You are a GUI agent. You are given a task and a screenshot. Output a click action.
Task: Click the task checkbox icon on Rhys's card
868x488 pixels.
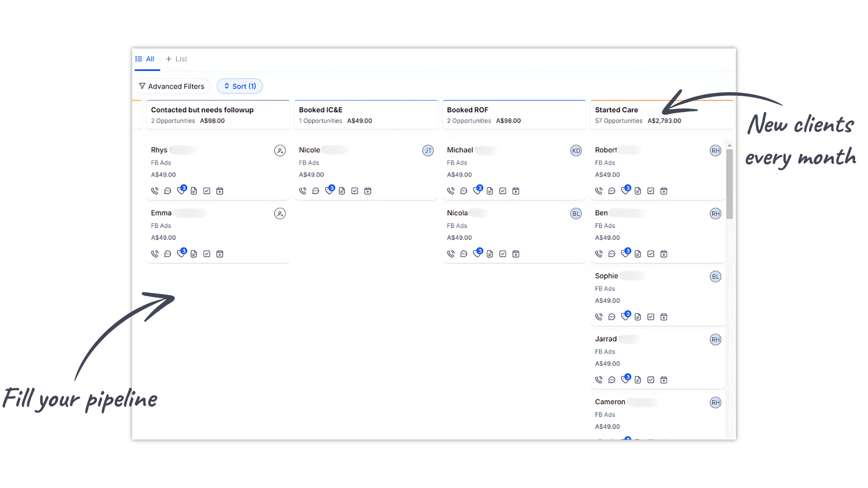(207, 191)
